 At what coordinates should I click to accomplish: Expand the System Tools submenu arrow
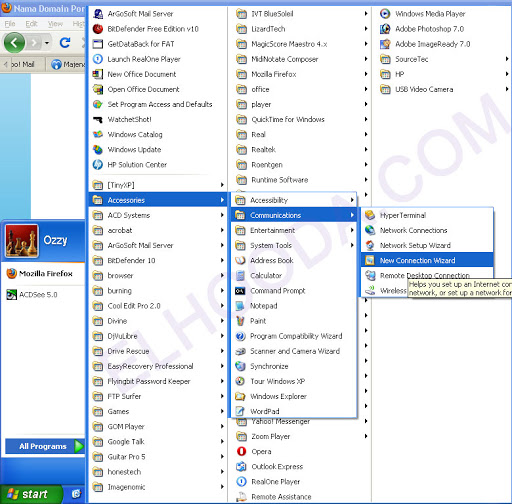coord(352,245)
